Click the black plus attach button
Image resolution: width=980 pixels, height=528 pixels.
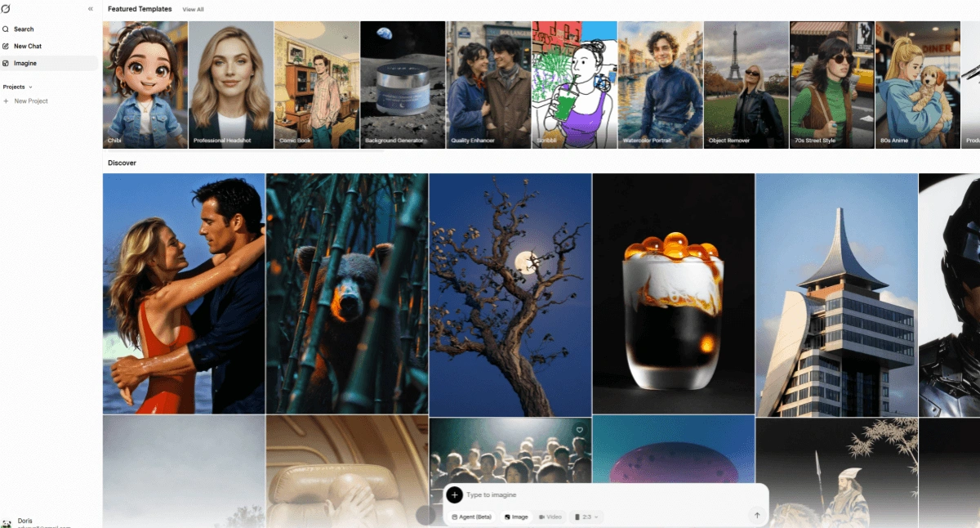pos(455,495)
